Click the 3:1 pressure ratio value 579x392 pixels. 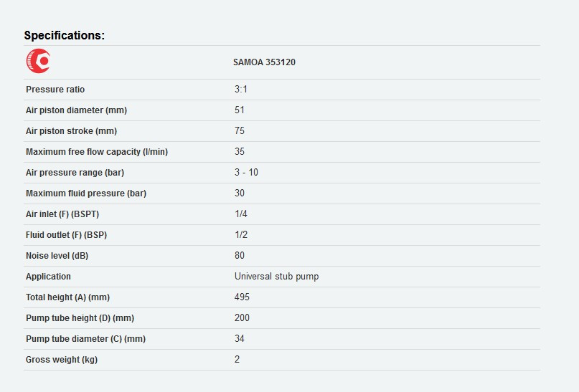click(x=241, y=90)
